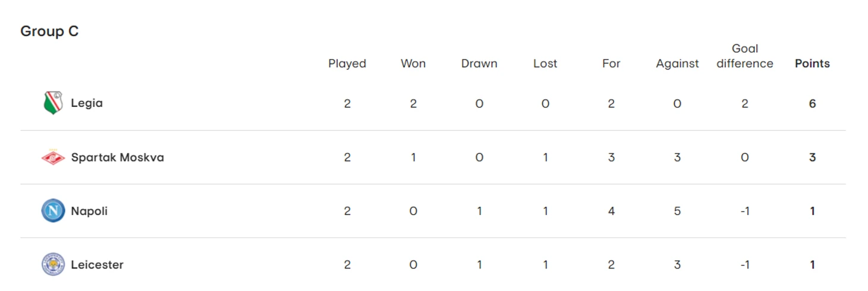This screenshot has width=868, height=291.
Task: Select the Napoli team name
Action: click(89, 211)
